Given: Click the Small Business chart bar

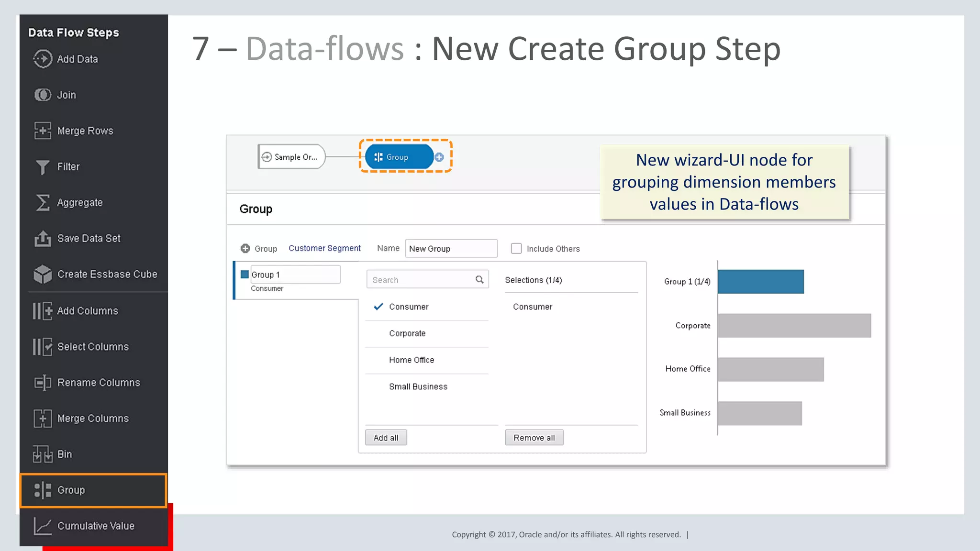Looking at the screenshot, I should (x=760, y=413).
